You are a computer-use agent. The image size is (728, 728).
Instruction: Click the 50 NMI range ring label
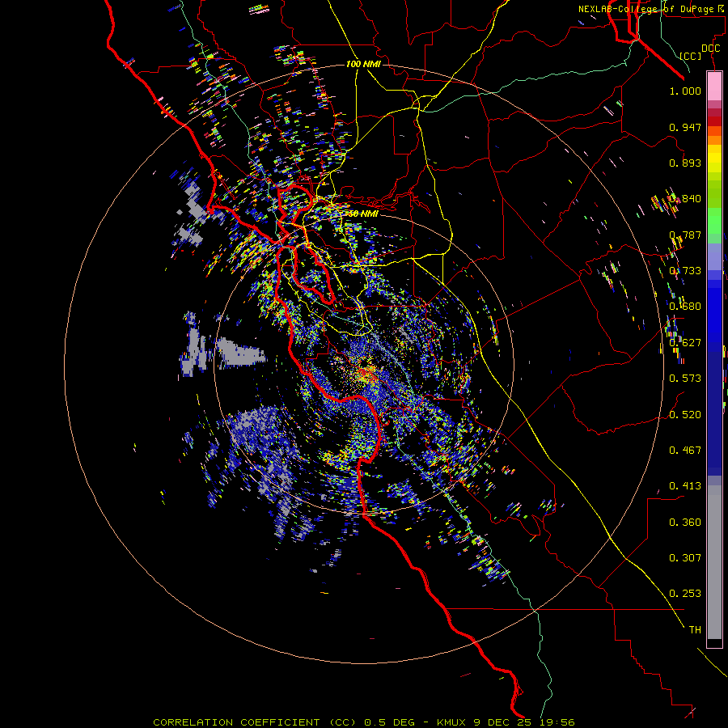coord(363,214)
